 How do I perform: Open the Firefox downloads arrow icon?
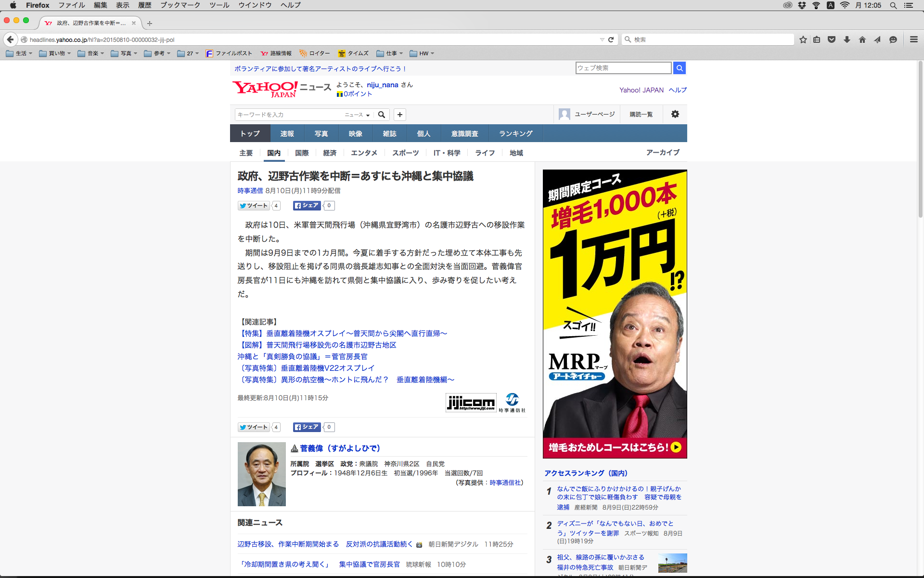(847, 39)
